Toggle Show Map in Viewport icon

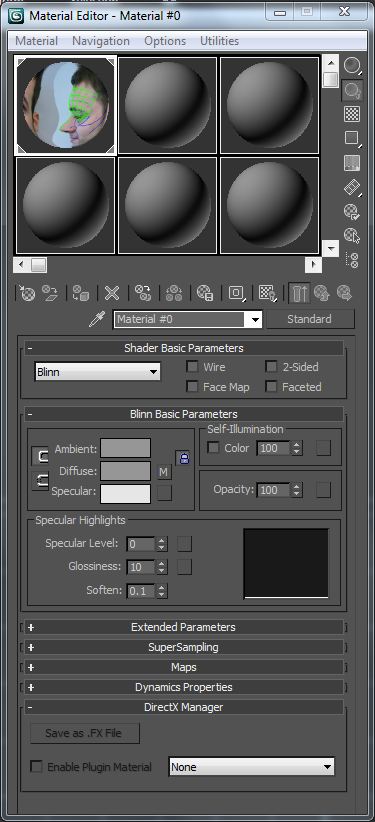coord(268,293)
